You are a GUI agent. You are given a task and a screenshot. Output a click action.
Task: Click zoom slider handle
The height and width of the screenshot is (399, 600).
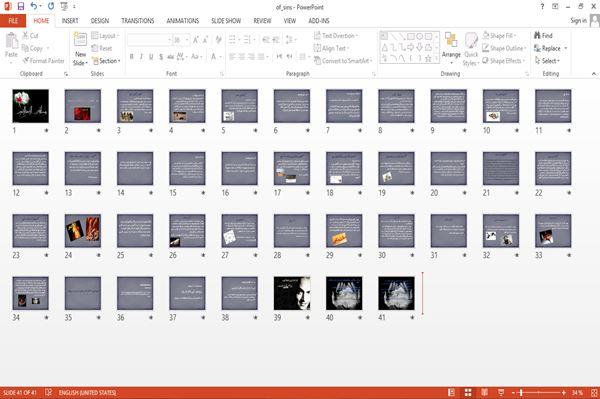coord(521,392)
